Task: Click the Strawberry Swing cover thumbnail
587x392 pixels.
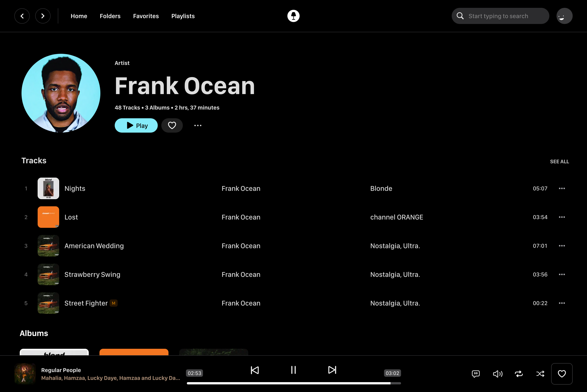Action: (x=48, y=274)
